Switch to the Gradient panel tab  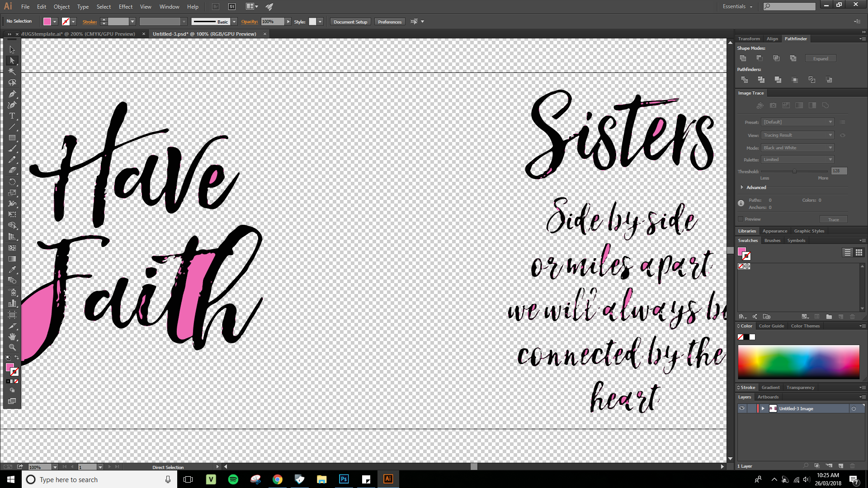770,388
